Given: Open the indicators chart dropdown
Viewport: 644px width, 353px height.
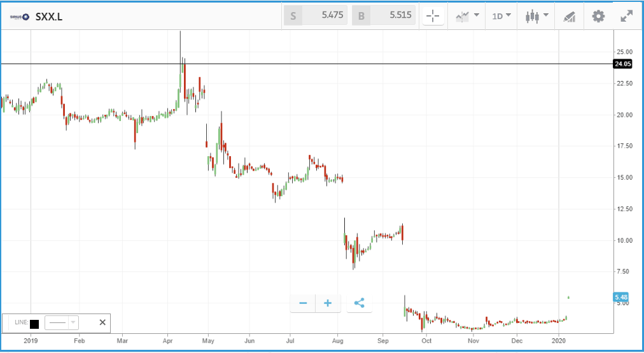Looking at the screenshot, I should coord(467,17).
